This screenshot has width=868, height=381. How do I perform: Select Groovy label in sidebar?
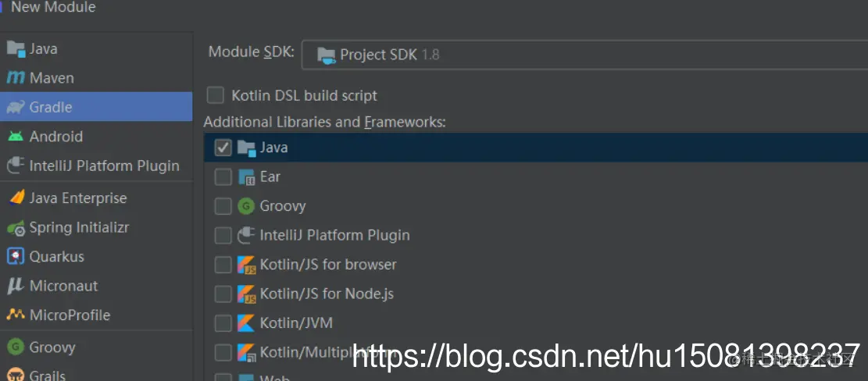coord(52,347)
